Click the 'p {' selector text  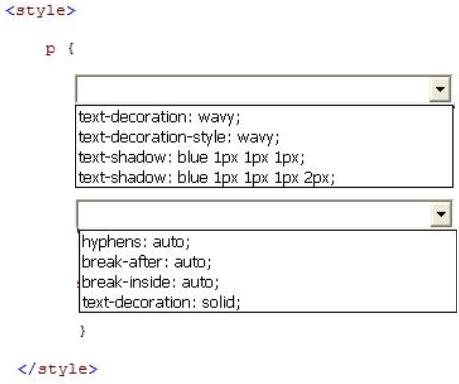click(x=60, y=49)
